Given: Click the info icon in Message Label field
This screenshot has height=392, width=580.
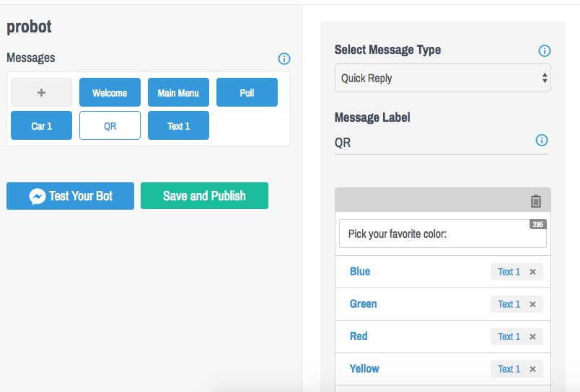Looking at the screenshot, I should click(x=542, y=141).
